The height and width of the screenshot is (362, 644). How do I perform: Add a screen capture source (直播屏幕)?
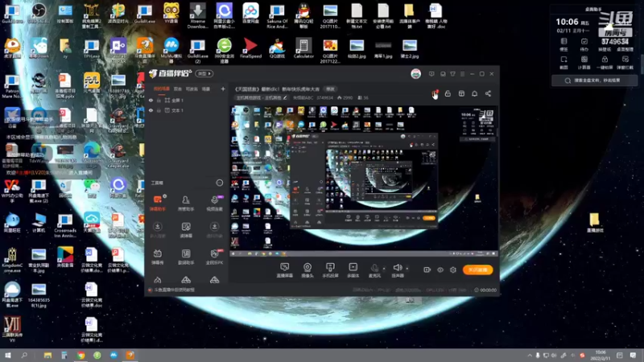click(285, 270)
